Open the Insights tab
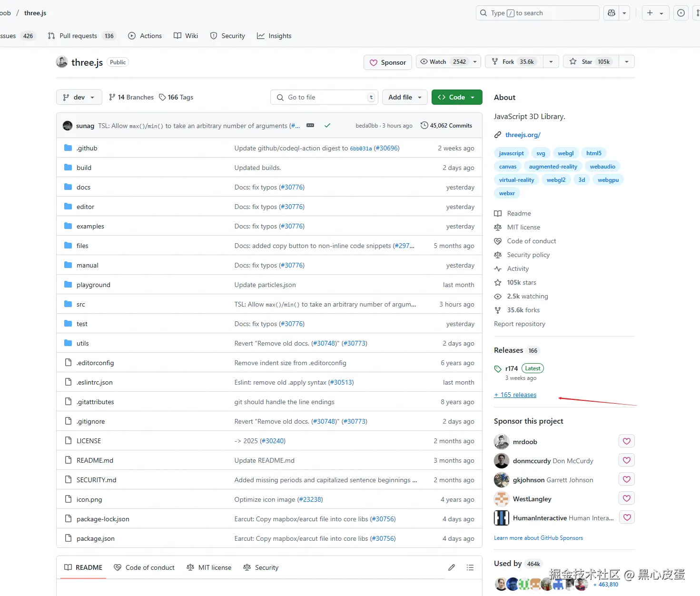The height and width of the screenshot is (596, 700). tap(274, 36)
